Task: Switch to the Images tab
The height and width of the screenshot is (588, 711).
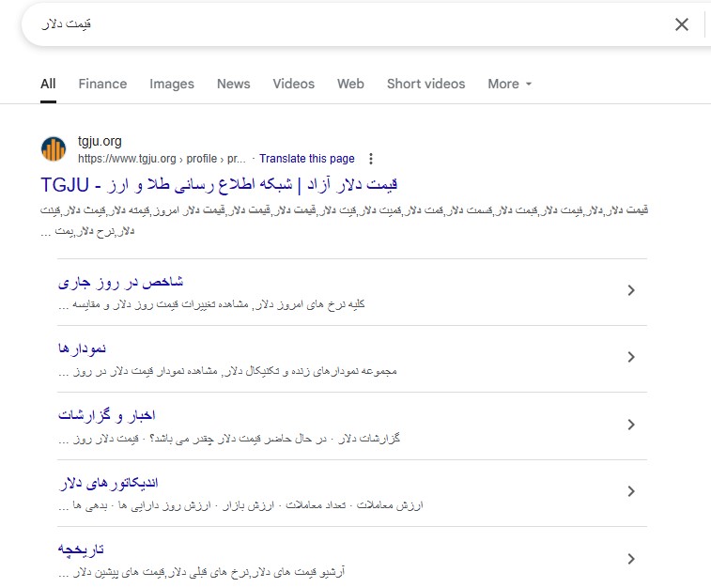Action: 172,84
